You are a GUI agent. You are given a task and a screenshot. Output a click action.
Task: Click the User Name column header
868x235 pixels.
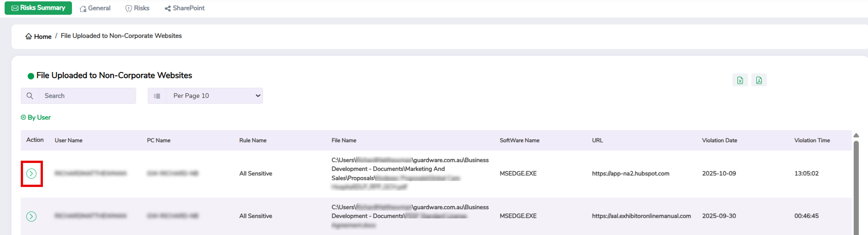[69, 140]
